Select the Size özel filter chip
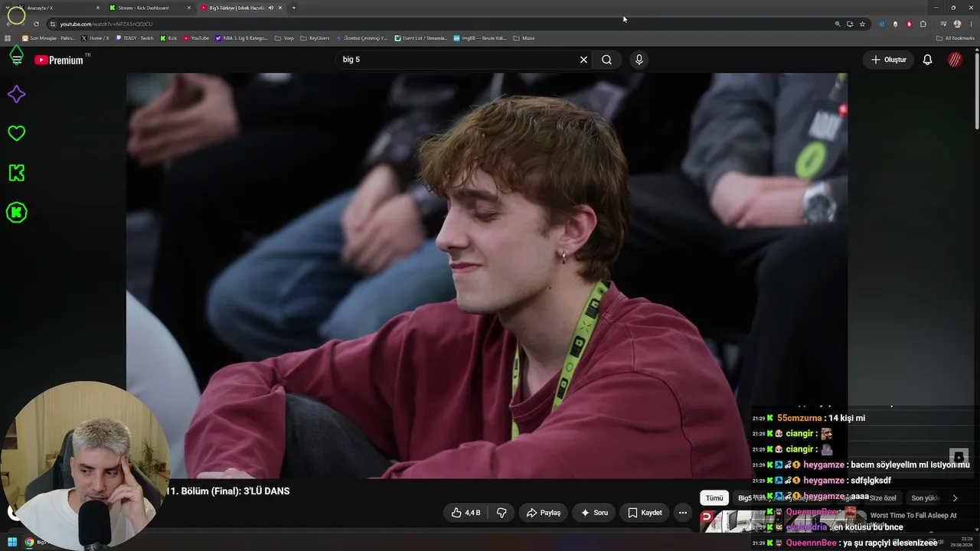Image resolution: width=980 pixels, height=551 pixels. click(883, 498)
